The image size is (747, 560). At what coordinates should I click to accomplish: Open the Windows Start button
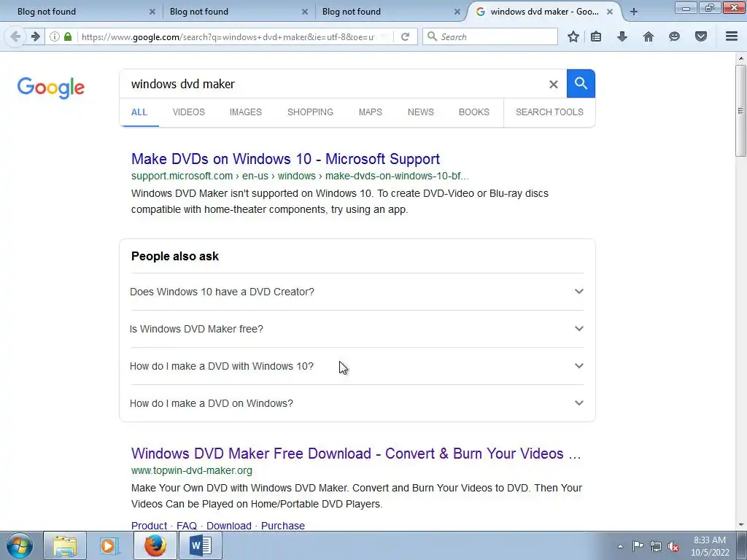point(20,545)
